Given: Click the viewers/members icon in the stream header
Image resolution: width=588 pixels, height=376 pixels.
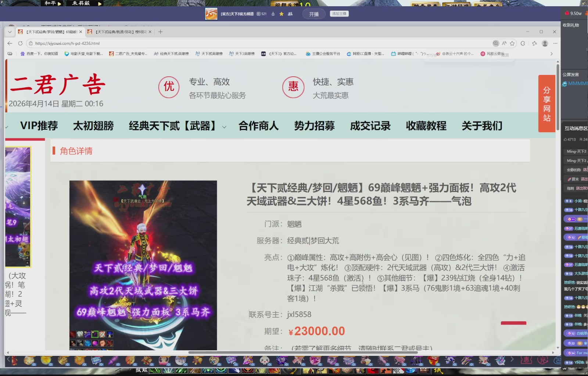Looking at the screenshot, I should pos(290,14).
